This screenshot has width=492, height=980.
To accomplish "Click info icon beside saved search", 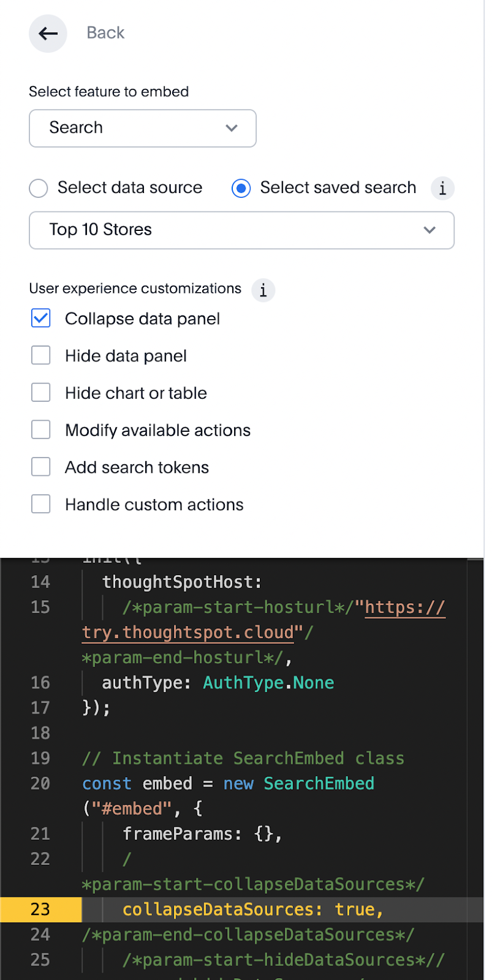I will [x=442, y=188].
